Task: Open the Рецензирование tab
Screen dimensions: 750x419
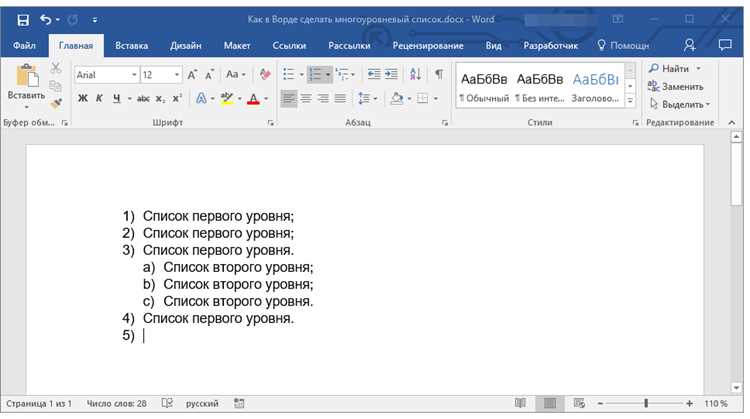Action: point(428,46)
